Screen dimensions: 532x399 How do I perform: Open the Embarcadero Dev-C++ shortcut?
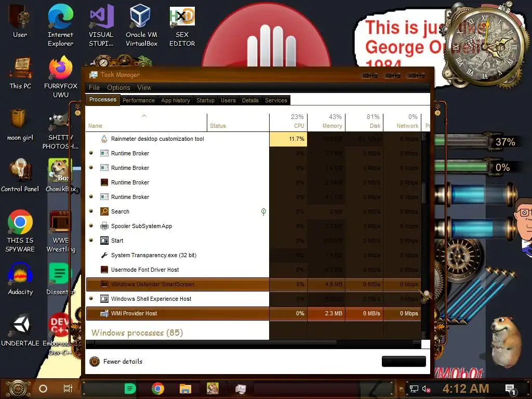pos(60,334)
